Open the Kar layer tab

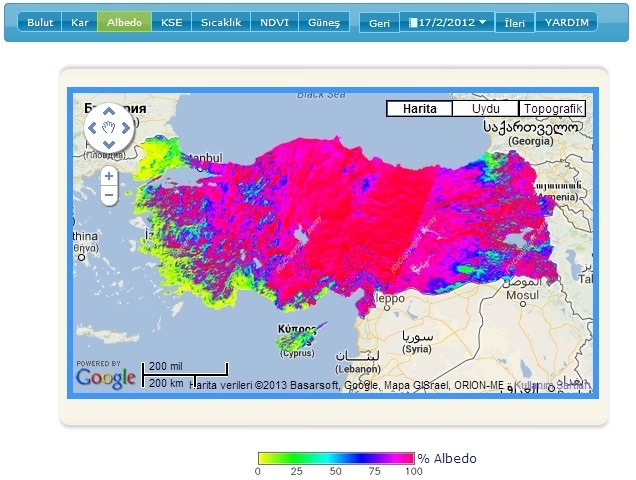tap(79, 22)
